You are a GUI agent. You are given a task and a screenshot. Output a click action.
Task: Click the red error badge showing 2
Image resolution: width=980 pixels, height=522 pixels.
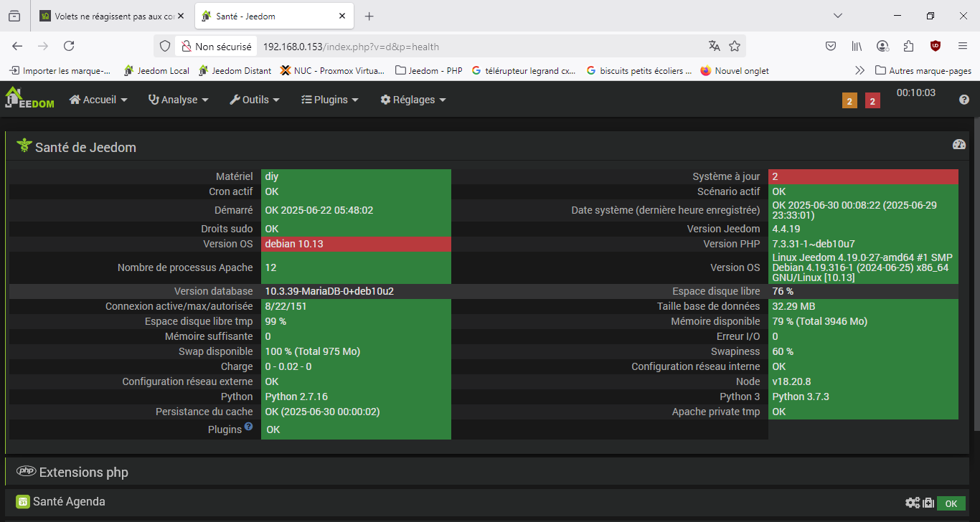[872, 101]
